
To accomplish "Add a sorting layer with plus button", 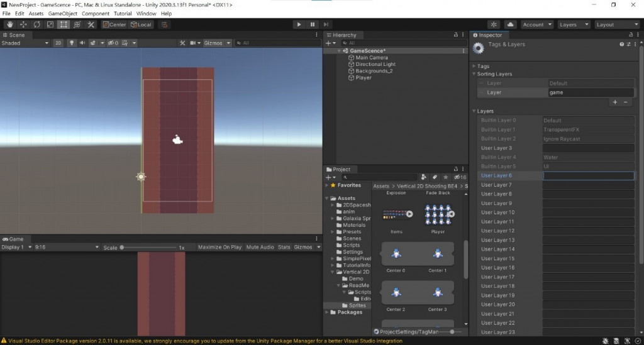I will click(x=615, y=102).
